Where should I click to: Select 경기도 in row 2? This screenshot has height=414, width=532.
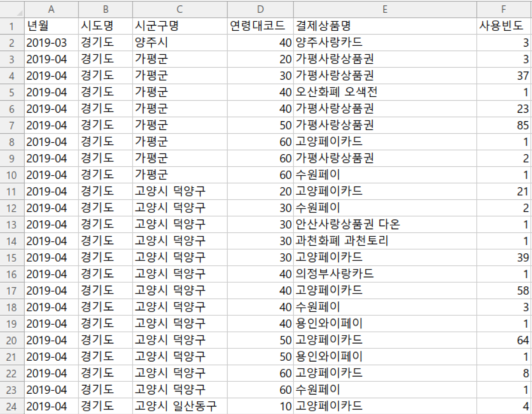pyautogui.click(x=106, y=43)
